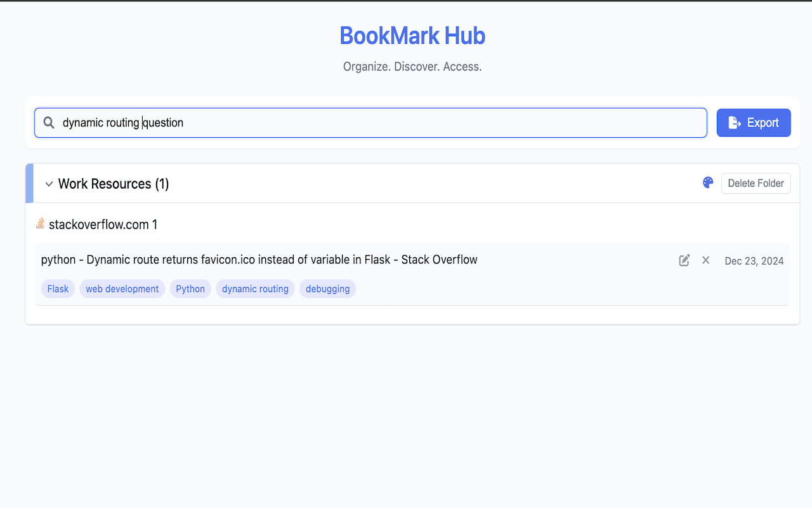Open the folder color palette picker
This screenshot has height=508, width=812.
[707, 182]
